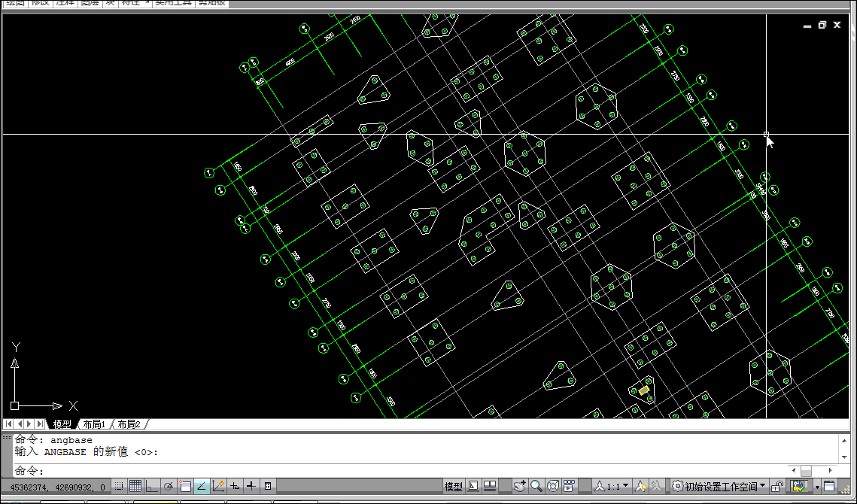Toggle Grid display in status bar
Viewport: 857px width, 504px height.
click(x=135, y=486)
